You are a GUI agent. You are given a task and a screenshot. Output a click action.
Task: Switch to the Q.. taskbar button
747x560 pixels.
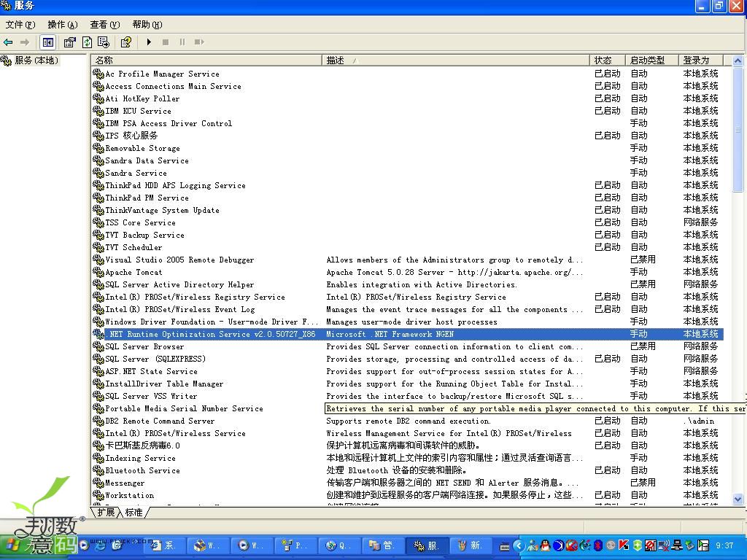[338, 545]
